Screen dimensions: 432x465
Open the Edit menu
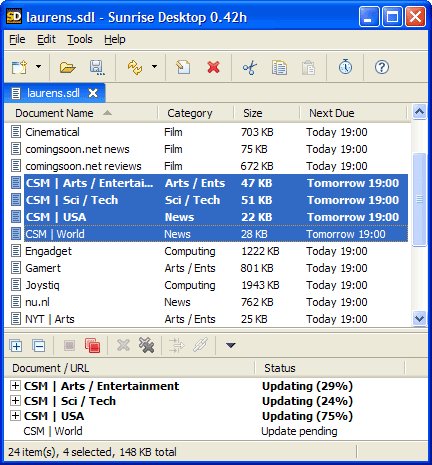pos(46,39)
